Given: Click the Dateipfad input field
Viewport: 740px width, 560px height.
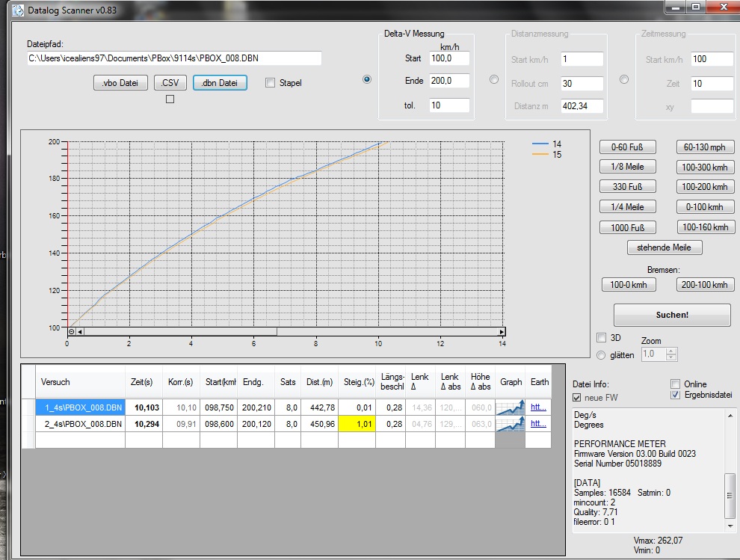Looking at the screenshot, I should [x=174, y=58].
